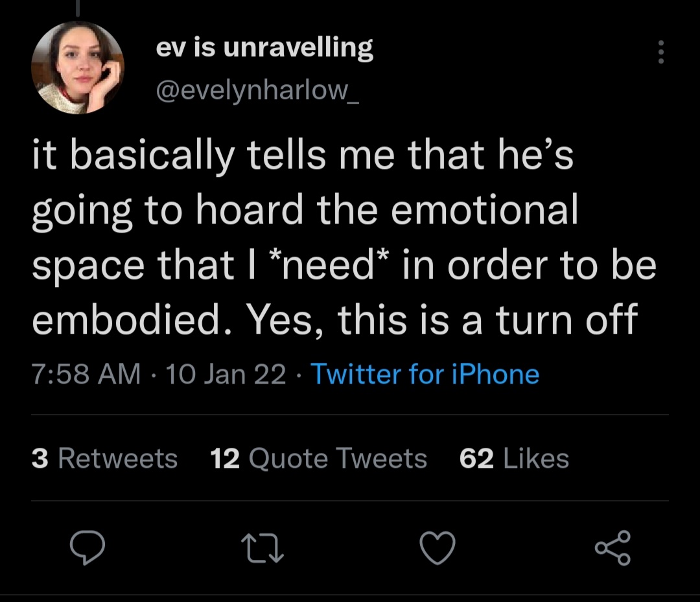
Task: Open the author's profile picture
Action: [x=77, y=67]
